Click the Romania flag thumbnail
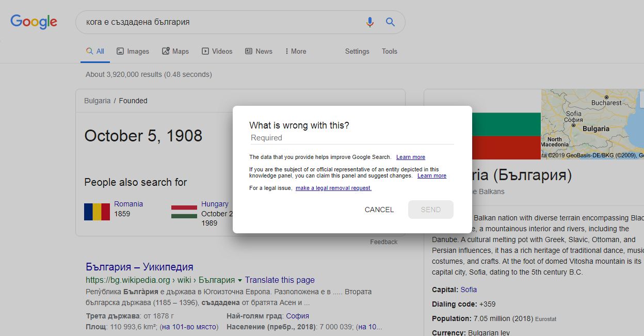 coord(97,212)
